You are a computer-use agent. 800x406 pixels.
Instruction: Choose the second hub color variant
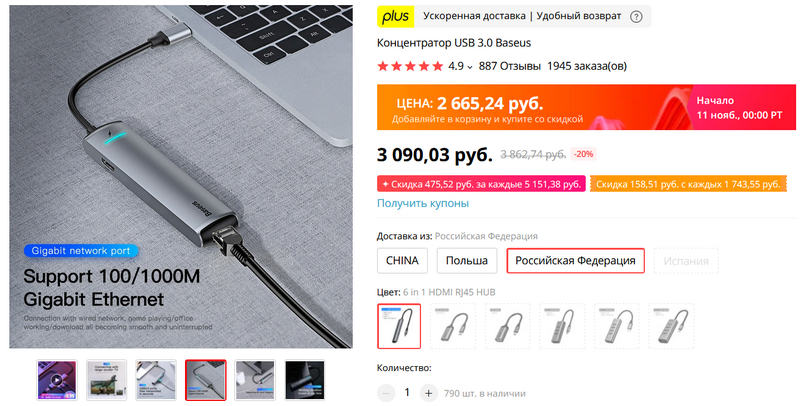pyautogui.click(x=453, y=326)
